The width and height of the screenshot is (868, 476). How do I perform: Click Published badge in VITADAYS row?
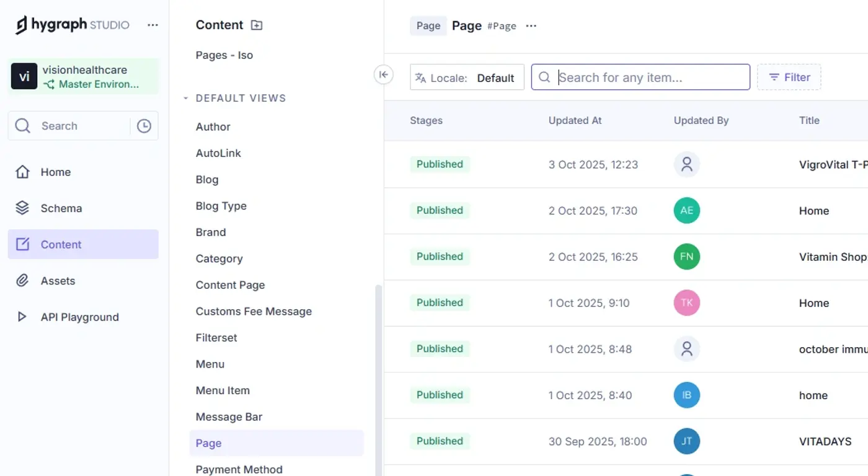[440, 441]
